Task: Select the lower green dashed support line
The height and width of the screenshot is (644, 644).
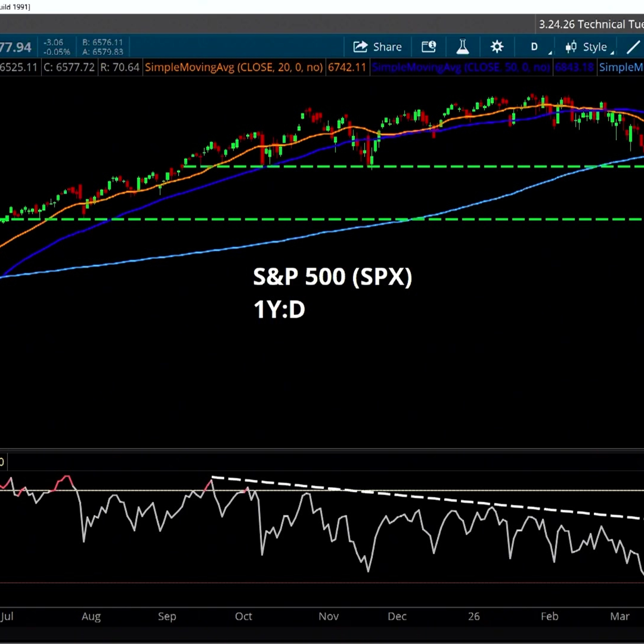Action: click(x=322, y=219)
